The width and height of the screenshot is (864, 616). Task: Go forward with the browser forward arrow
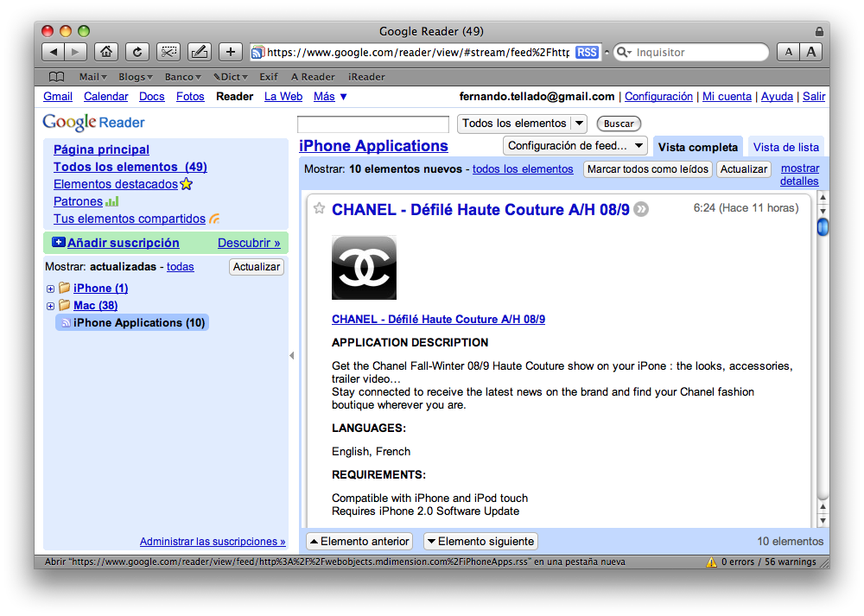click(x=75, y=53)
